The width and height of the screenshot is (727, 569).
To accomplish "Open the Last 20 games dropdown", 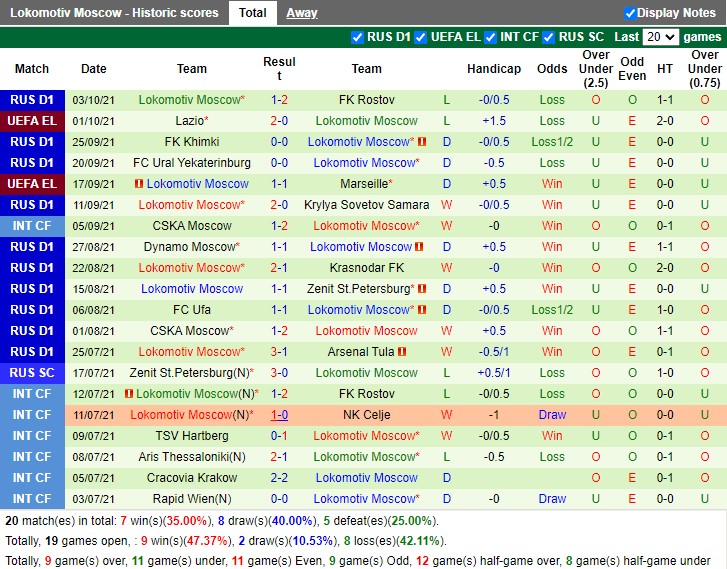I will click(x=661, y=37).
